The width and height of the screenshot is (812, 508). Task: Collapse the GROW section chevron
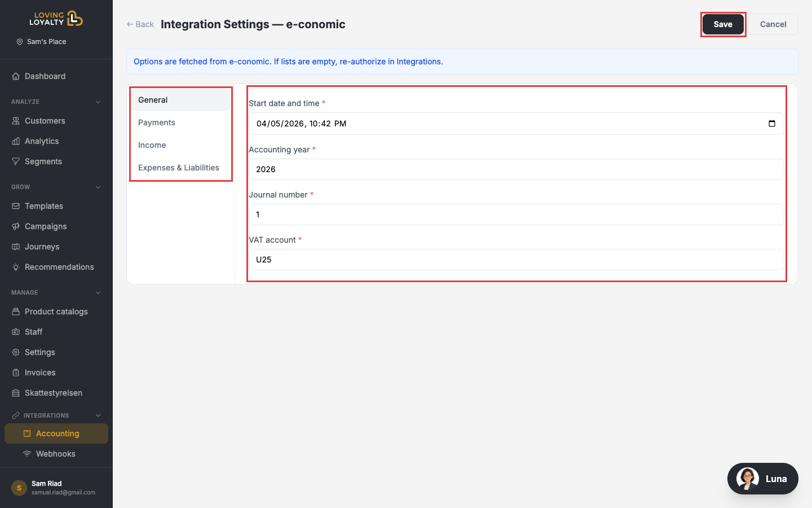[x=98, y=187]
